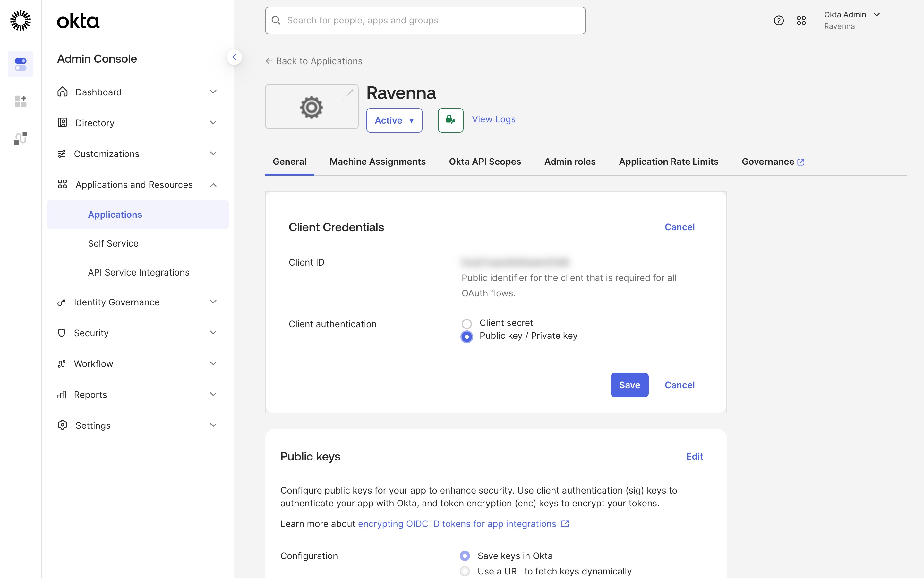The width and height of the screenshot is (924, 578).
Task: Open encrypting OIDC ID tokens link
Action: (463, 524)
